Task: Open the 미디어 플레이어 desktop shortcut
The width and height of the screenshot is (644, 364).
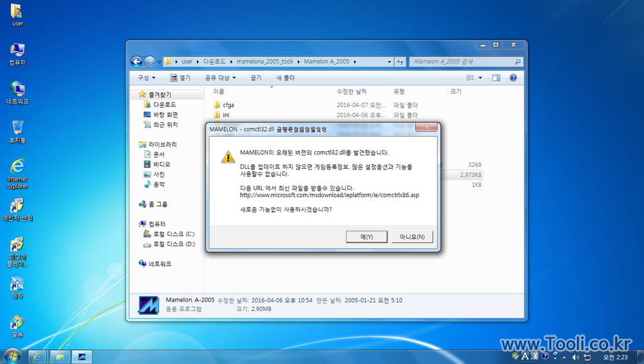Action: (x=17, y=252)
